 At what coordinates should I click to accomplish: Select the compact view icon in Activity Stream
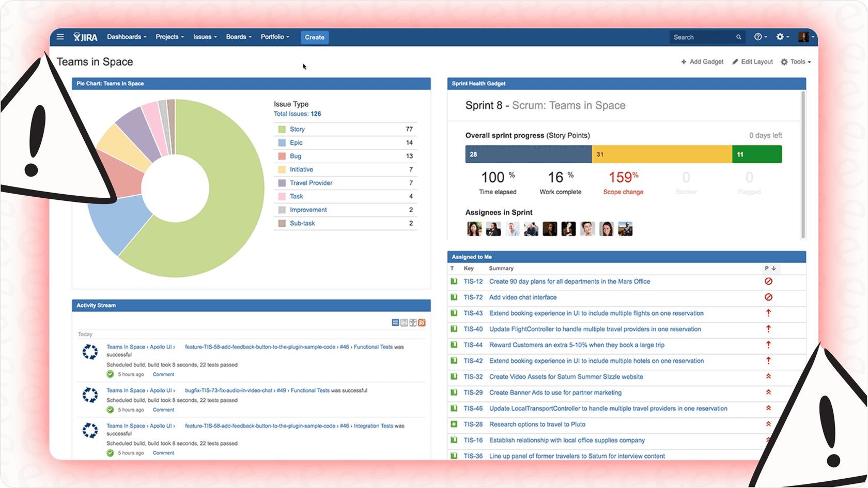point(395,322)
